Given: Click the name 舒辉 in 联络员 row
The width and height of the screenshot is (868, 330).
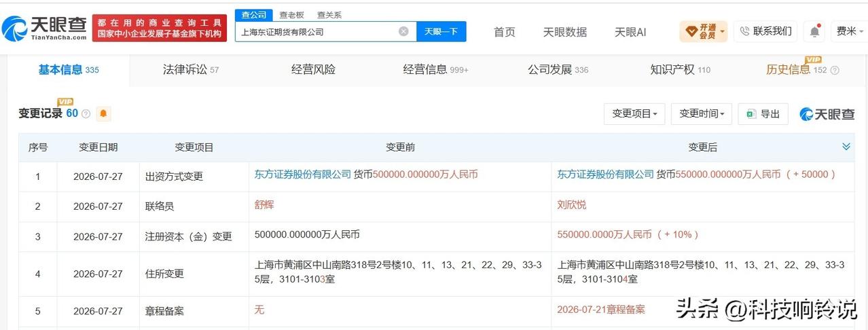Looking at the screenshot, I should pyautogui.click(x=264, y=204).
